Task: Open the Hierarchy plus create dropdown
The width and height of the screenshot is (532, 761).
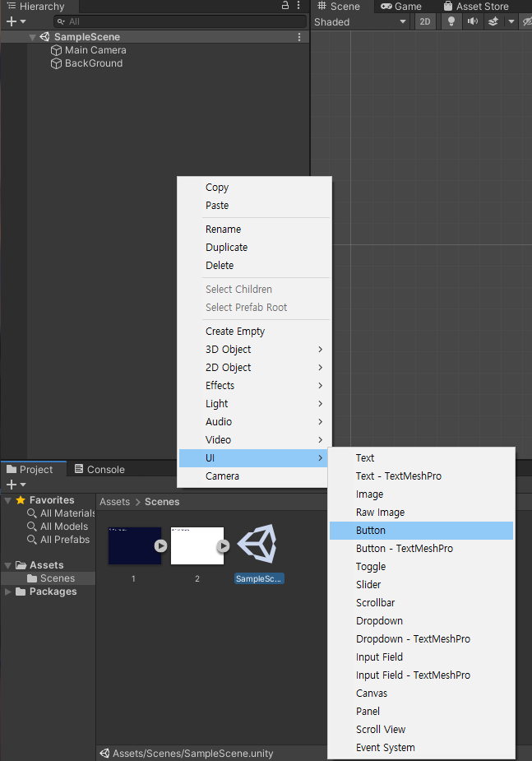Action: pyautogui.click(x=16, y=21)
